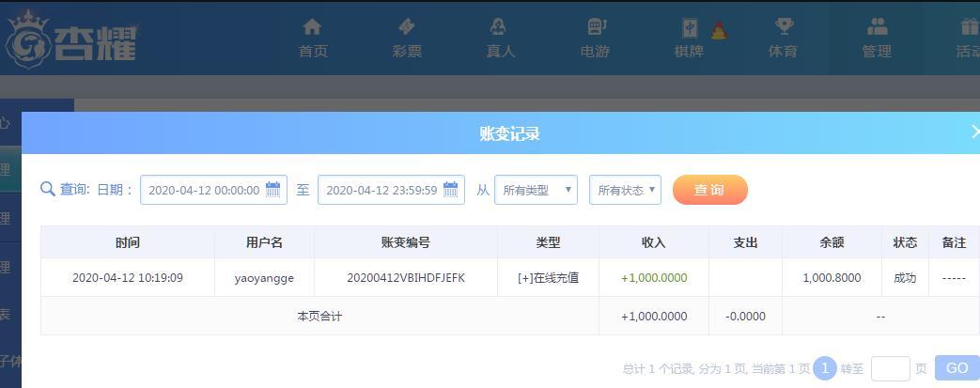Select balance value 1,000.8000

point(832,277)
